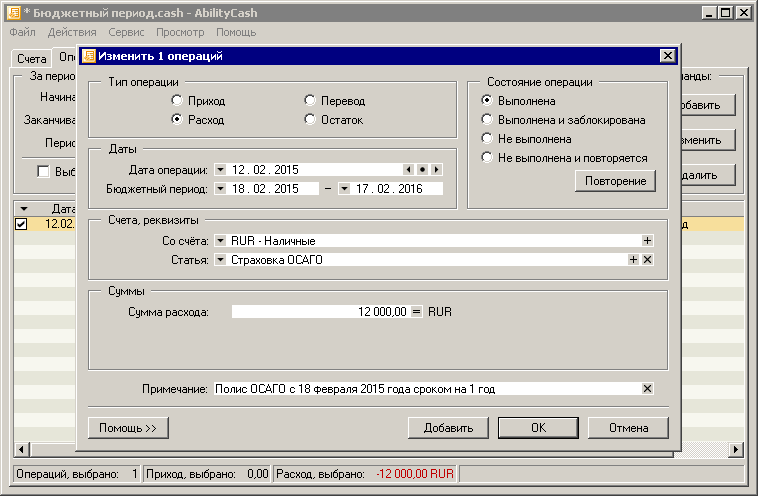This screenshot has height=496, width=758.
Task: Select Выполнена и заблокирована state
Action: (x=487, y=120)
